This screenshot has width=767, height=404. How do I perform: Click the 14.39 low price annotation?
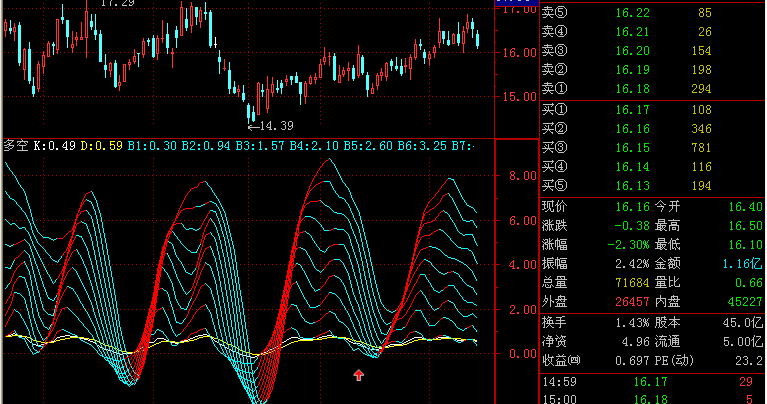276,126
